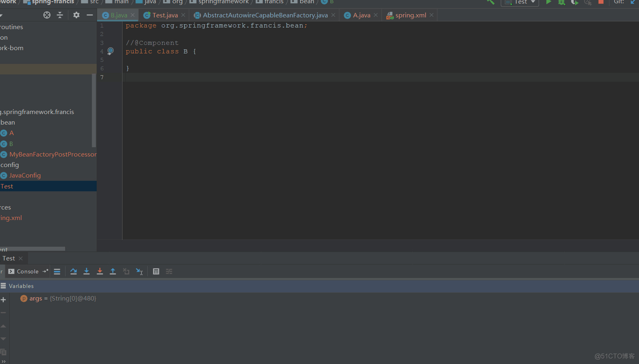639x364 pixels.
Task: Move watch up with the up arrow
Action: point(3,326)
